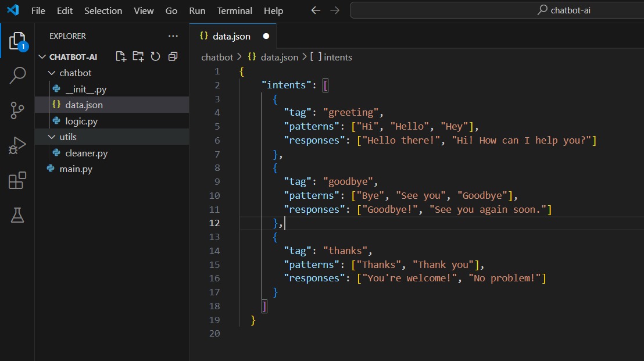Collapse the utils folder

click(x=52, y=137)
